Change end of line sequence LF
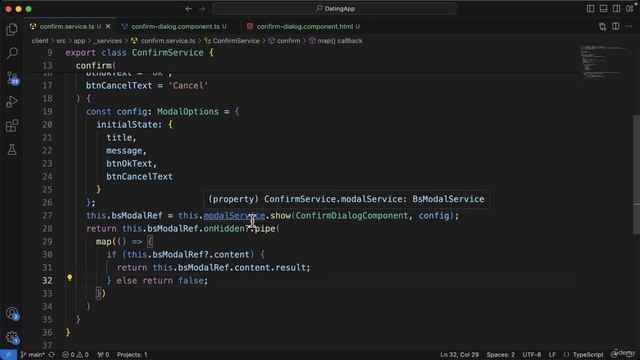Viewport: 640px width, 360px height. pyautogui.click(x=552, y=355)
